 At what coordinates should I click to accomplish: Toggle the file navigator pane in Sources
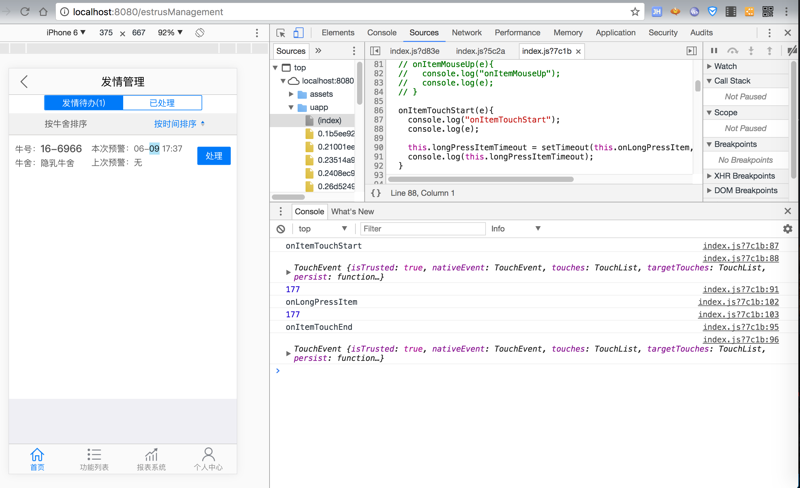[375, 51]
